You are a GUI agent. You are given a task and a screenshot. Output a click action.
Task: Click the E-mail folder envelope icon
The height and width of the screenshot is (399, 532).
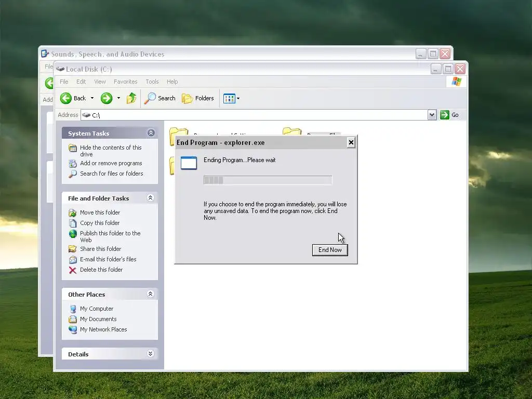73,260
